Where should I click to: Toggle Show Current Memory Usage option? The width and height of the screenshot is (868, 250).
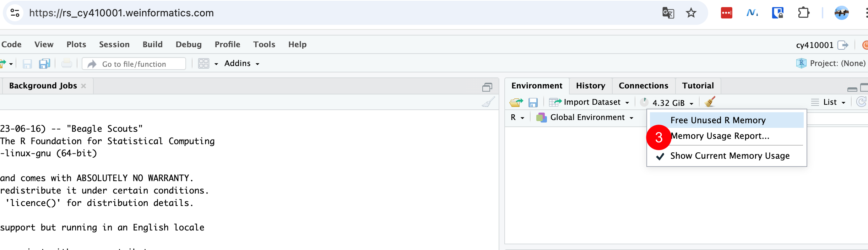pos(729,156)
